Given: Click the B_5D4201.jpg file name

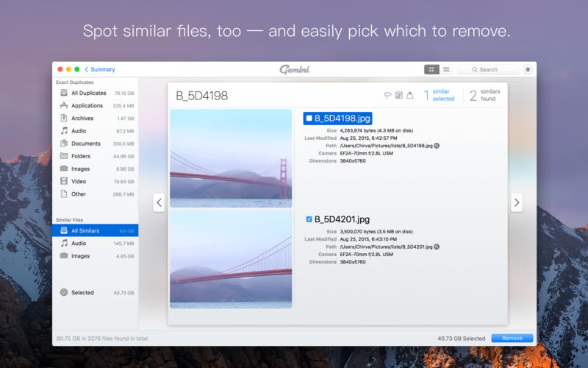Looking at the screenshot, I should 342,219.
